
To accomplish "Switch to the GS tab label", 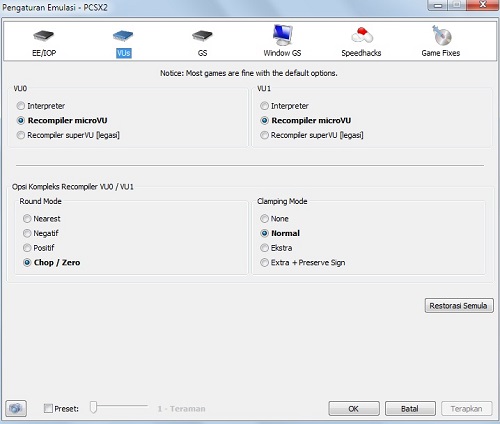I will pyautogui.click(x=202, y=53).
